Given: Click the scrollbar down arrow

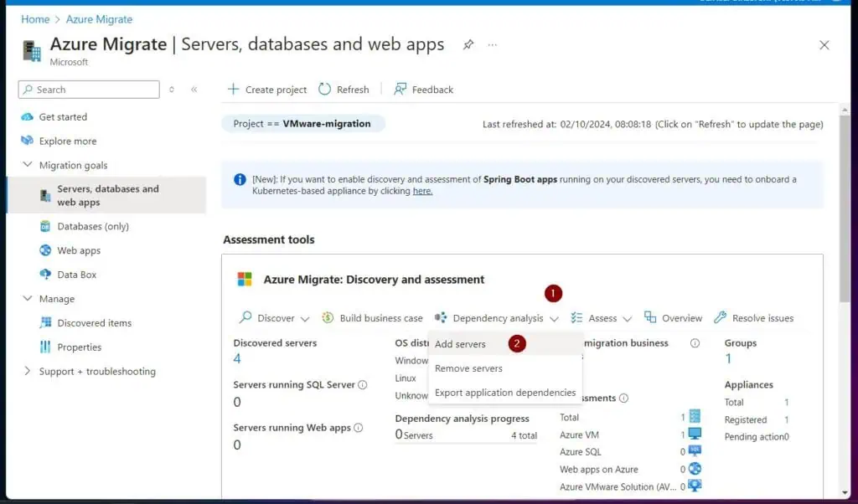Looking at the screenshot, I should point(845,493).
